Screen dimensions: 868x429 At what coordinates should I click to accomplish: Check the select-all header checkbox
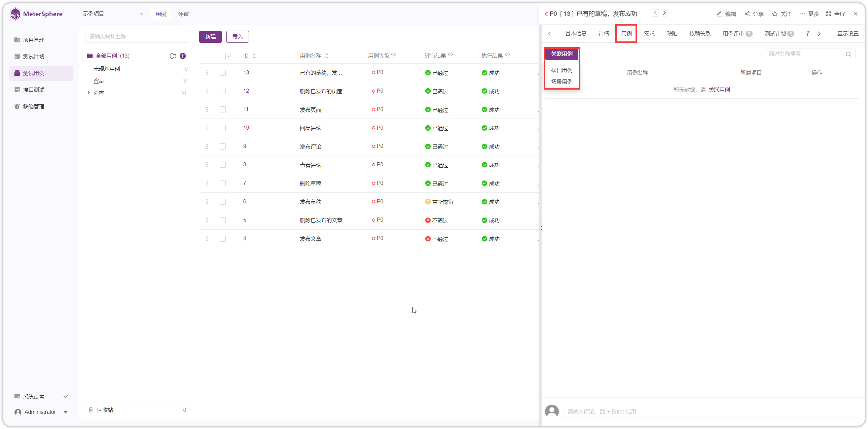pyautogui.click(x=222, y=56)
